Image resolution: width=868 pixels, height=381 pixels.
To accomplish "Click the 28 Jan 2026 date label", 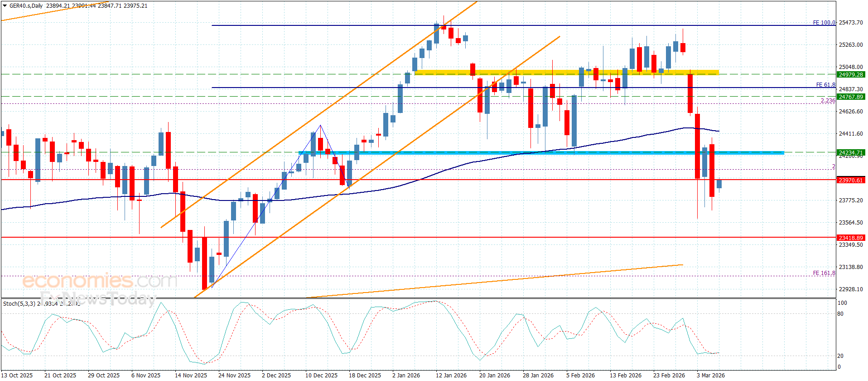I will coord(538,375).
